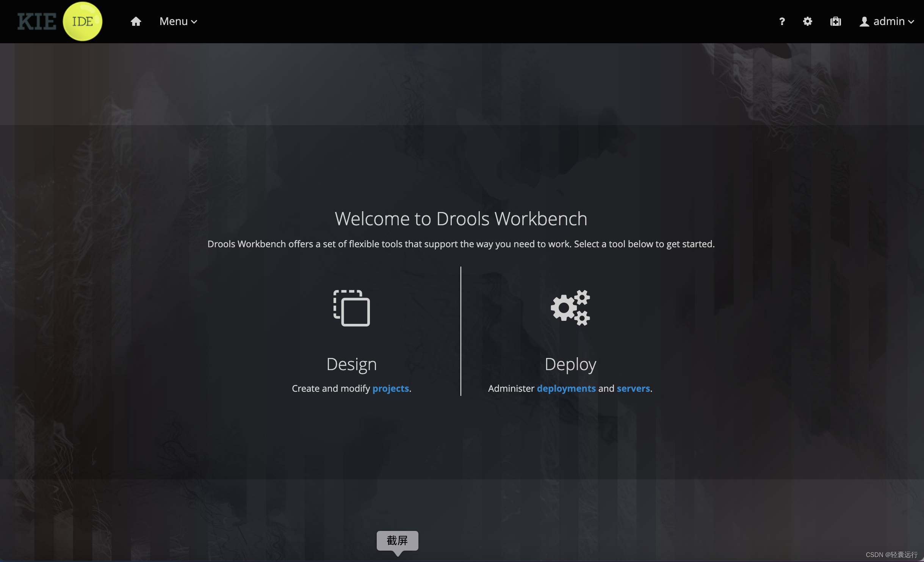Follow the servers link
This screenshot has width=924, height=562.
click(x=633, y=388)
